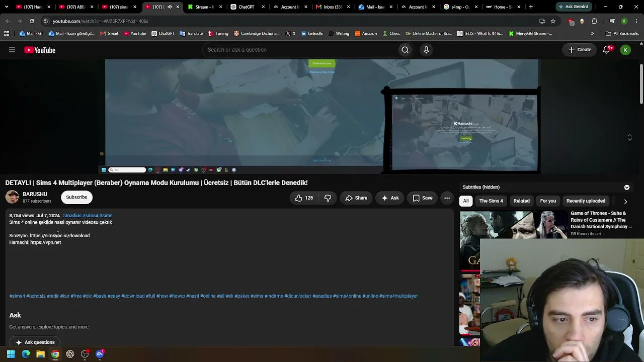Open Chess bookmark
Viewport: 644px width, 362px height.
point(391,34)
